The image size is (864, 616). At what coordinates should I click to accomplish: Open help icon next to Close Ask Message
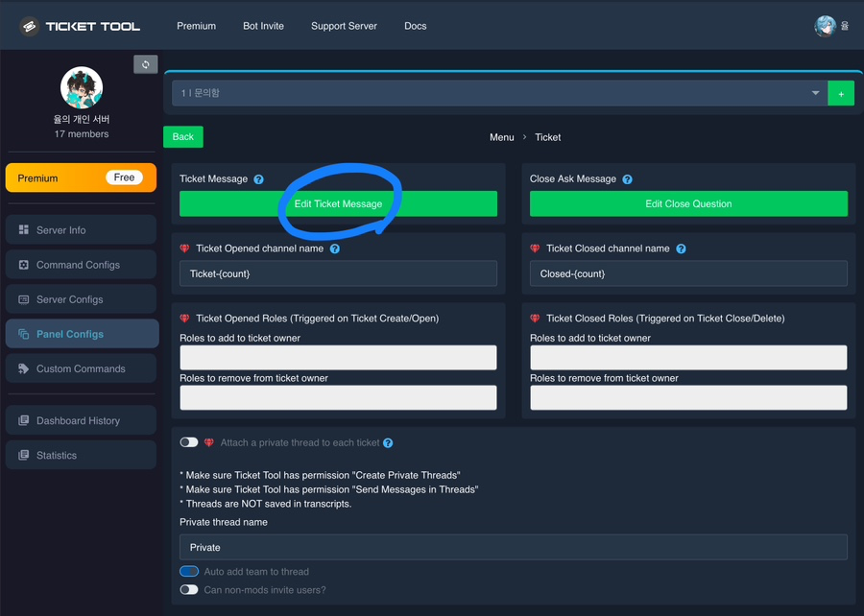[627, 179]
